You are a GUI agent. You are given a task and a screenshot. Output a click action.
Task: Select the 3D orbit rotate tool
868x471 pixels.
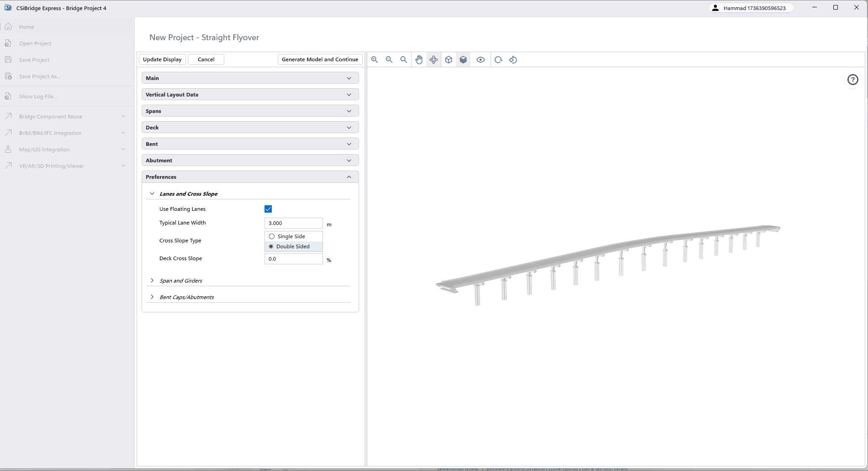coord(434,59)
